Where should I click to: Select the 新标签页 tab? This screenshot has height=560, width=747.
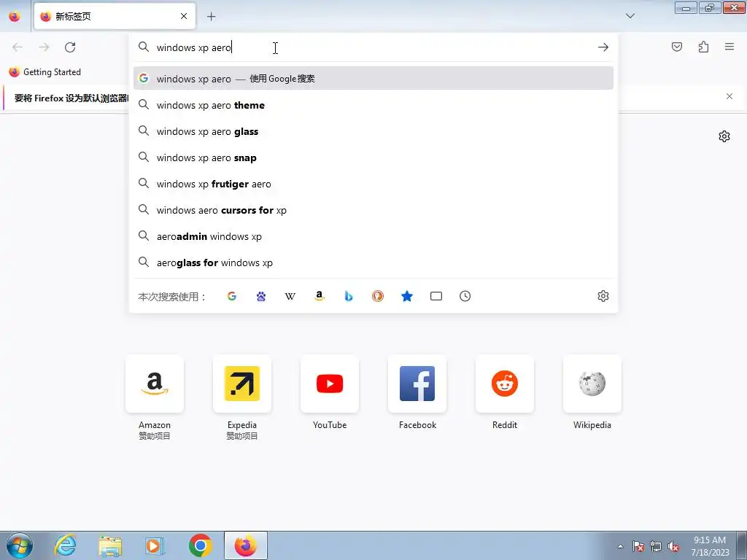point(115,16)
